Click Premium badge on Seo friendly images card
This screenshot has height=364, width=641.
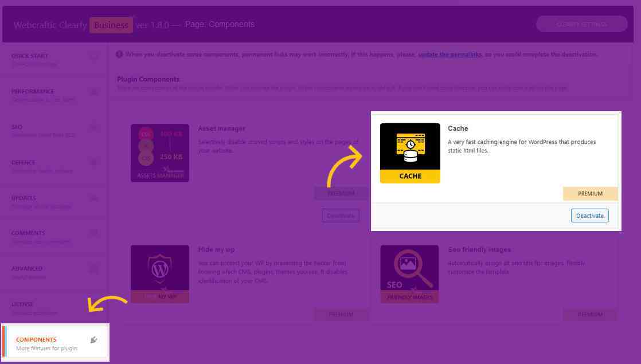pos(591,315)
